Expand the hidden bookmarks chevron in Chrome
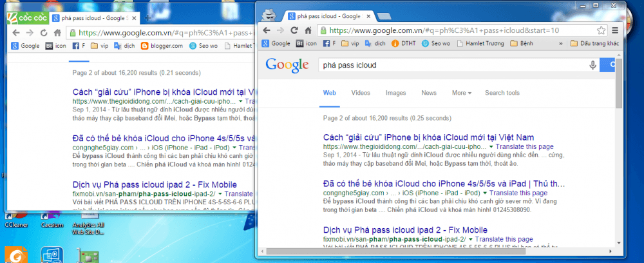This screenshot has height=263, width=644. 561,43
